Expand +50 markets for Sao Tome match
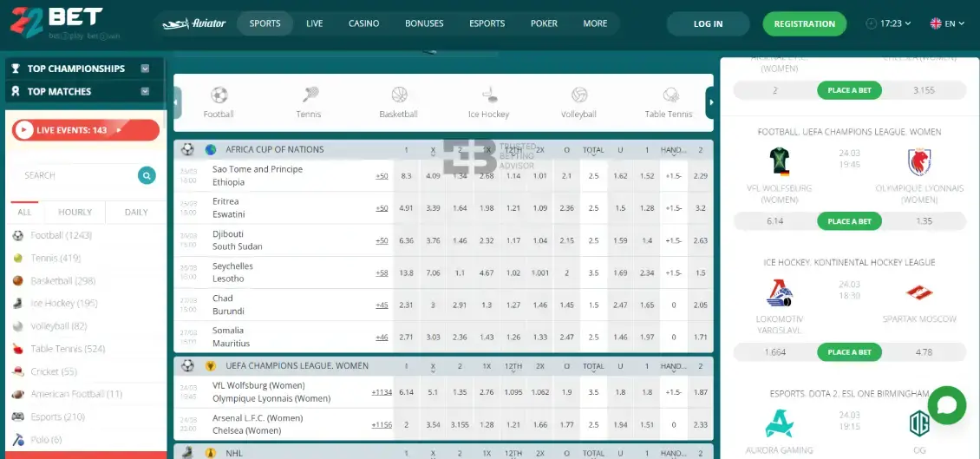Viewport: 980px width, 459px height. [x=382, y=176]
